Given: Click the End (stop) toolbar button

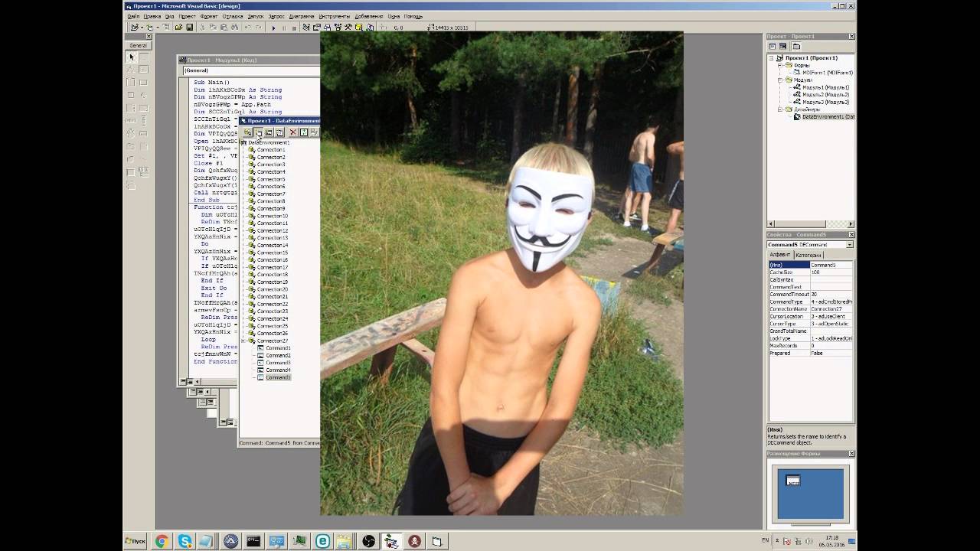Looking at the screenshot, I should coord(295,28).
